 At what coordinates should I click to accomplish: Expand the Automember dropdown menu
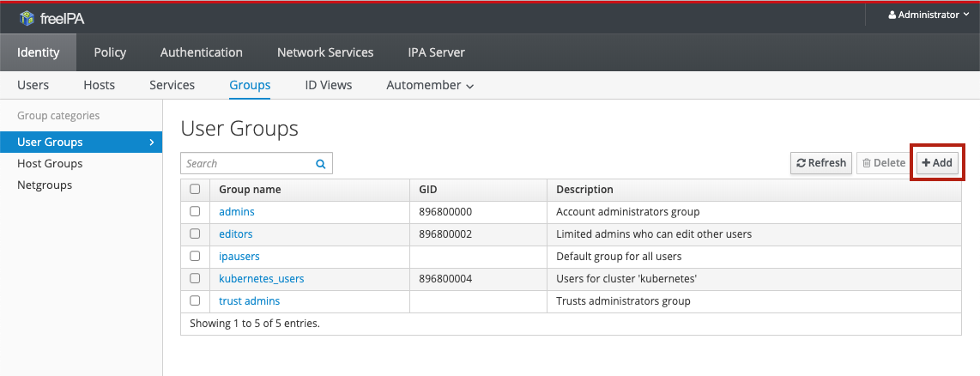pos(430,86)
